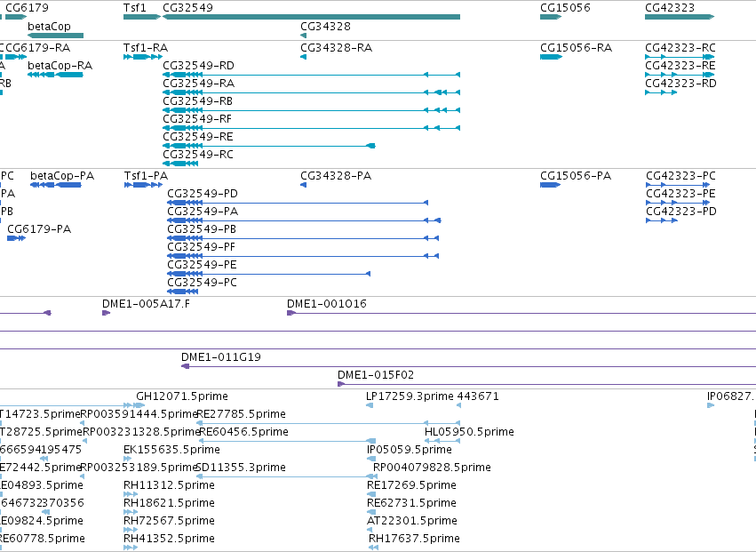Click the LP17259.3prime EST label
The width and height of the screenshot is (756, 552).
click(410, 396)
